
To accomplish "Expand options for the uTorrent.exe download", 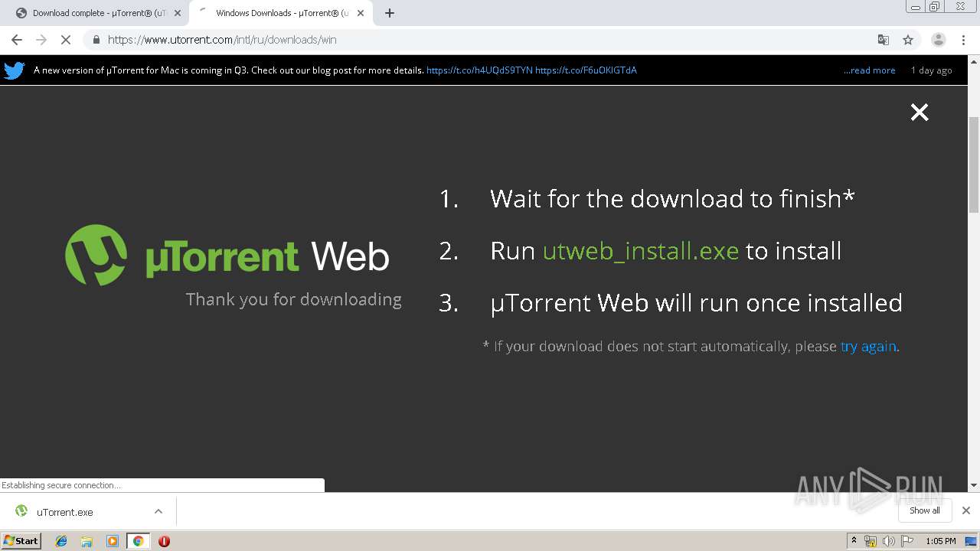I will (x=158, y=512).
